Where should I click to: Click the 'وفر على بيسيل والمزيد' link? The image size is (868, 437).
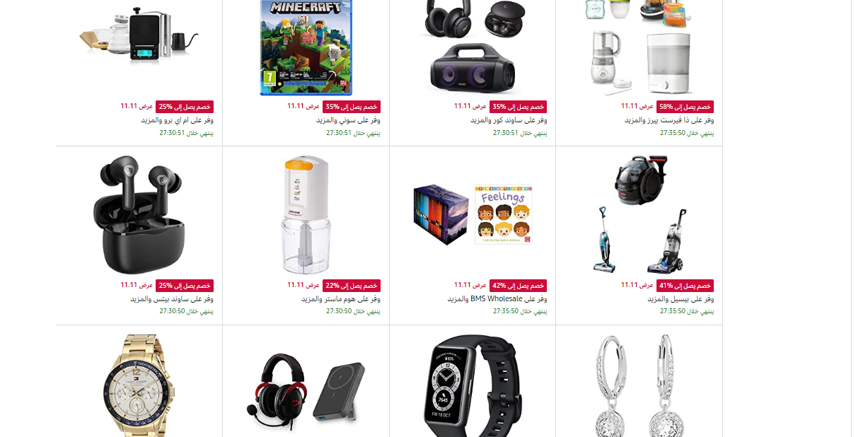(x=681, y=299)
